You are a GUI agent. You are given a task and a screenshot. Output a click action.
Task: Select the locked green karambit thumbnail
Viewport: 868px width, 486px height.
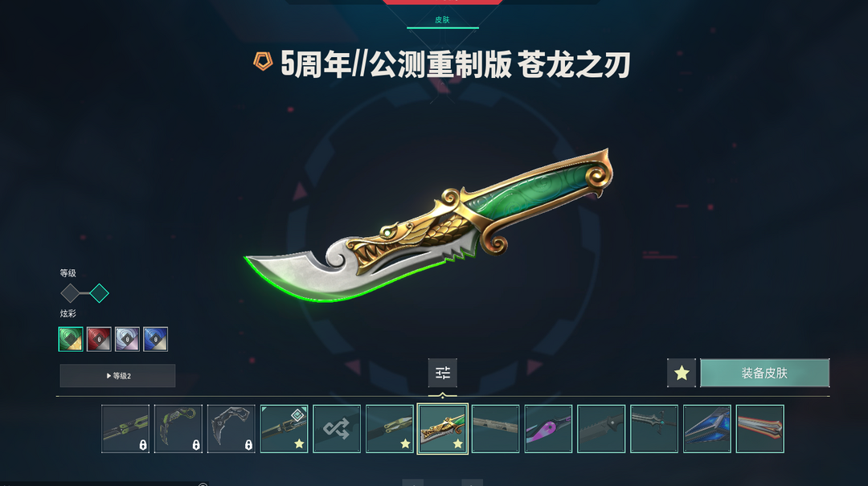point(178,429)
